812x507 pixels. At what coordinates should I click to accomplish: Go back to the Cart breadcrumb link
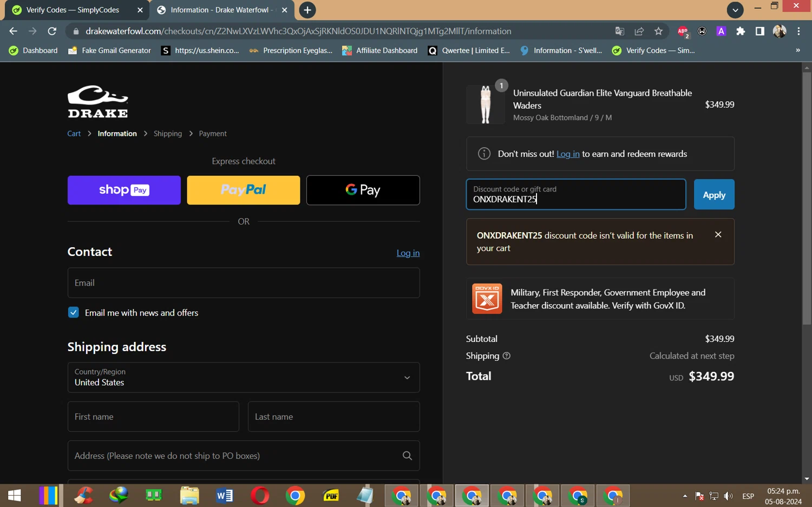pos(74,134)
